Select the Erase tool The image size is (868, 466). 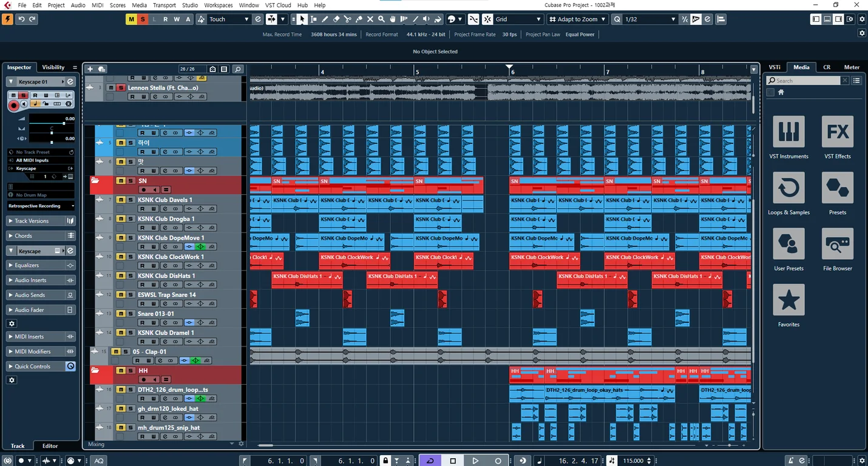click(x=336, y=19)
